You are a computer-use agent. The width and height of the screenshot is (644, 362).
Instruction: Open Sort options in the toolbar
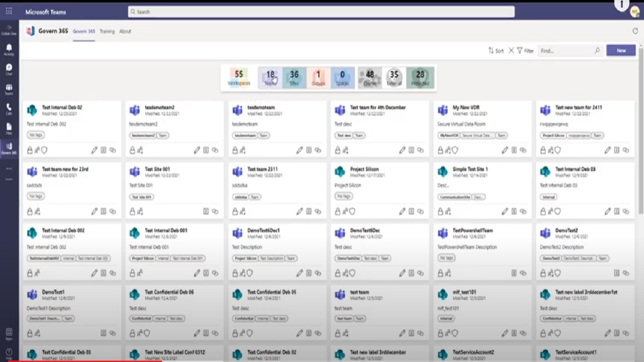496,51
